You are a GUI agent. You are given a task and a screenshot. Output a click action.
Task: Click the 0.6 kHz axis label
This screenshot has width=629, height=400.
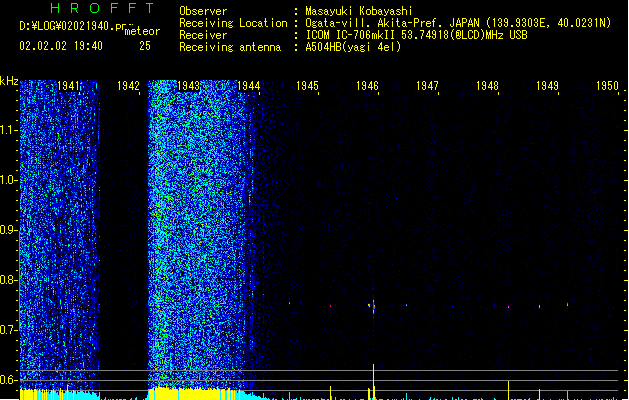8,380
